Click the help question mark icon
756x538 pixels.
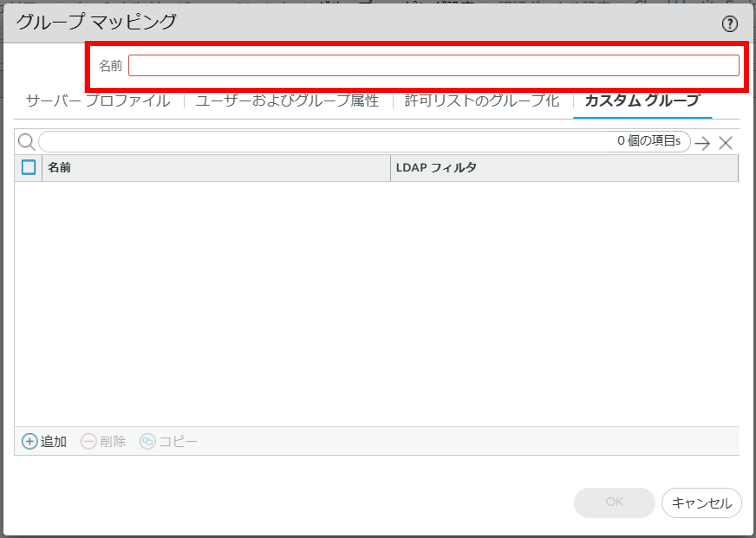pos(730,24)
